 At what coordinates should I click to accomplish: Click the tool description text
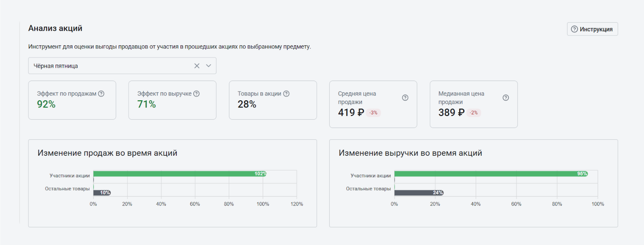[x=170, y=47]
